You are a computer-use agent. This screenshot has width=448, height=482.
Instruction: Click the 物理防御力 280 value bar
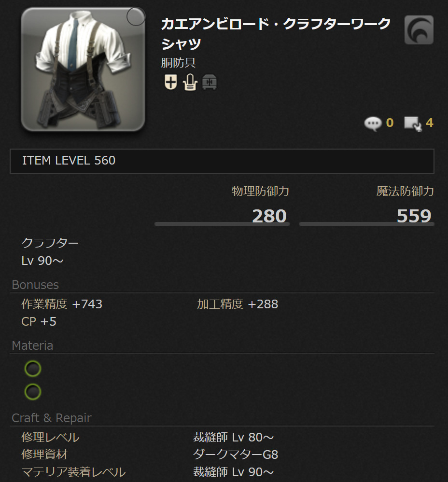tap(222, 216)
